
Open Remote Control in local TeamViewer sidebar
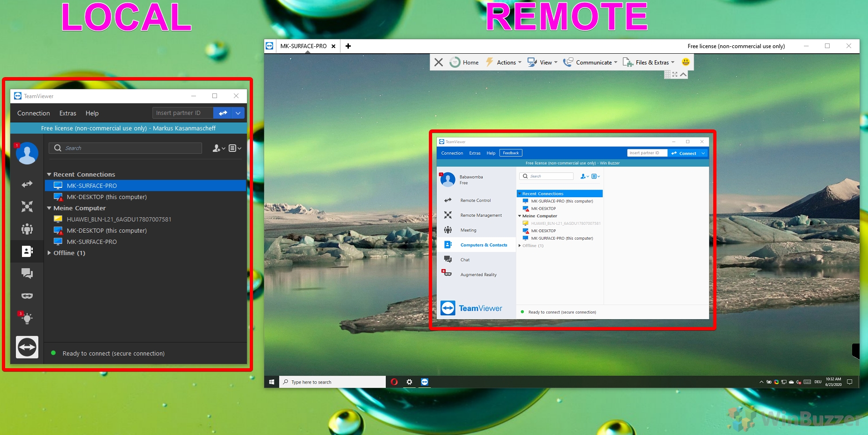point(27,184)
